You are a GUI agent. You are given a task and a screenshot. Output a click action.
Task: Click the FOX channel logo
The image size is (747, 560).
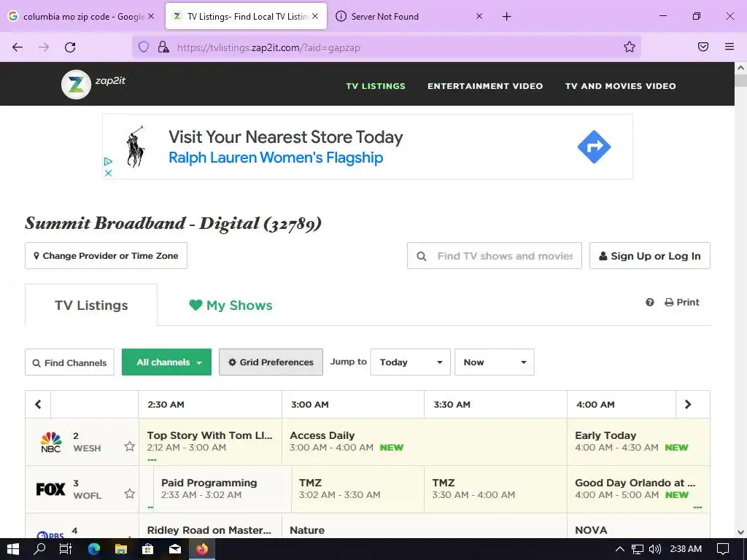pos(50,489)
